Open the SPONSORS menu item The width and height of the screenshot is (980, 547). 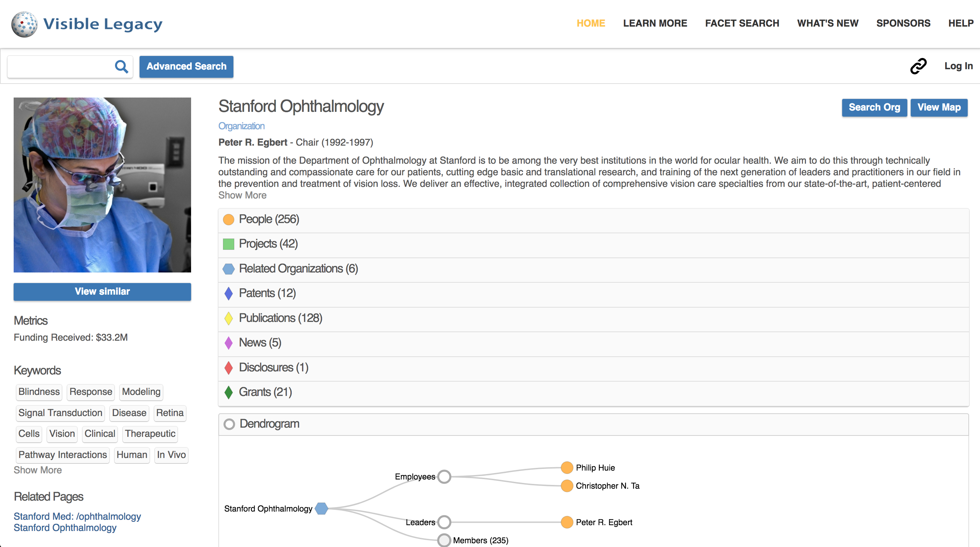[x=903, y=23]
